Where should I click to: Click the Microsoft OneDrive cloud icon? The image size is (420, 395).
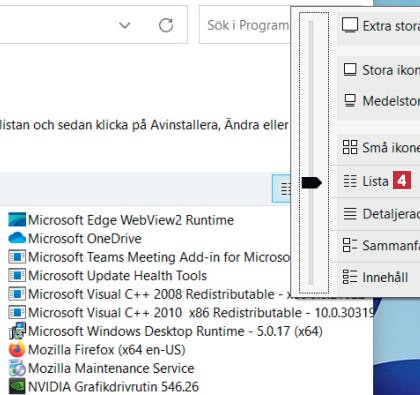[17, 238]
